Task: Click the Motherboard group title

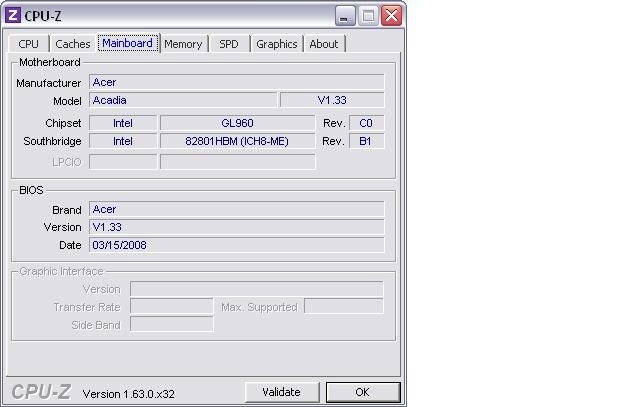Action: pos(50,62)
